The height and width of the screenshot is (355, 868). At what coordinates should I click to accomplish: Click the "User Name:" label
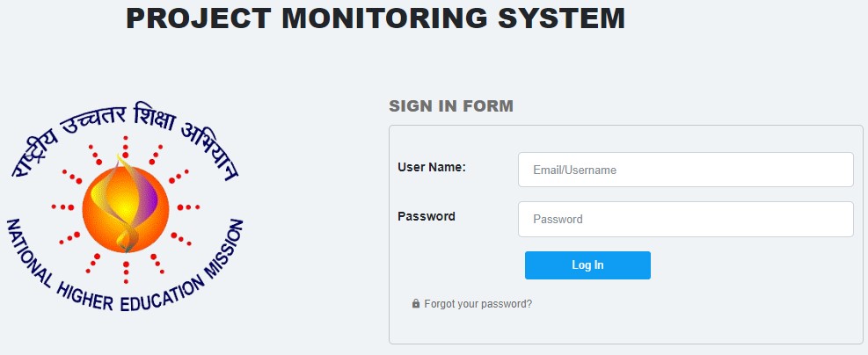(432, 167)
